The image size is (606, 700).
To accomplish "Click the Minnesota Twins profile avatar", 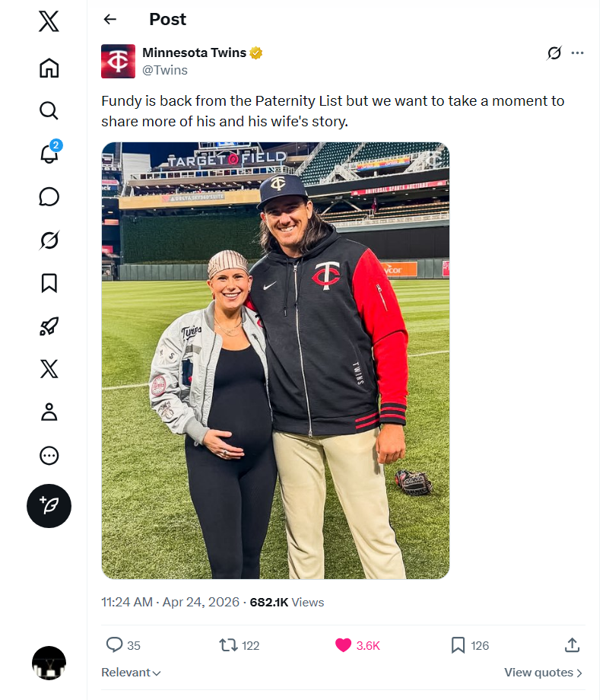I will click(x=118, y=61).
